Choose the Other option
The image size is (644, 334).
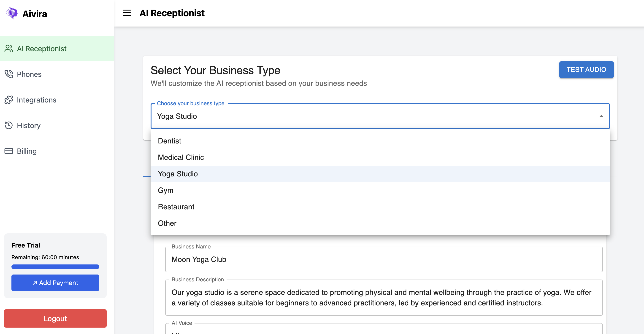[167, 223]
